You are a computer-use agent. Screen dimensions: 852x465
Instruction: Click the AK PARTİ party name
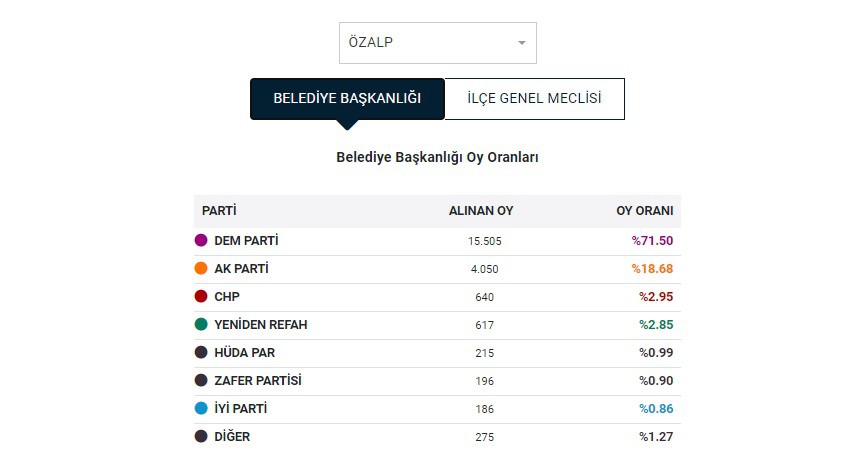point(241,269)
